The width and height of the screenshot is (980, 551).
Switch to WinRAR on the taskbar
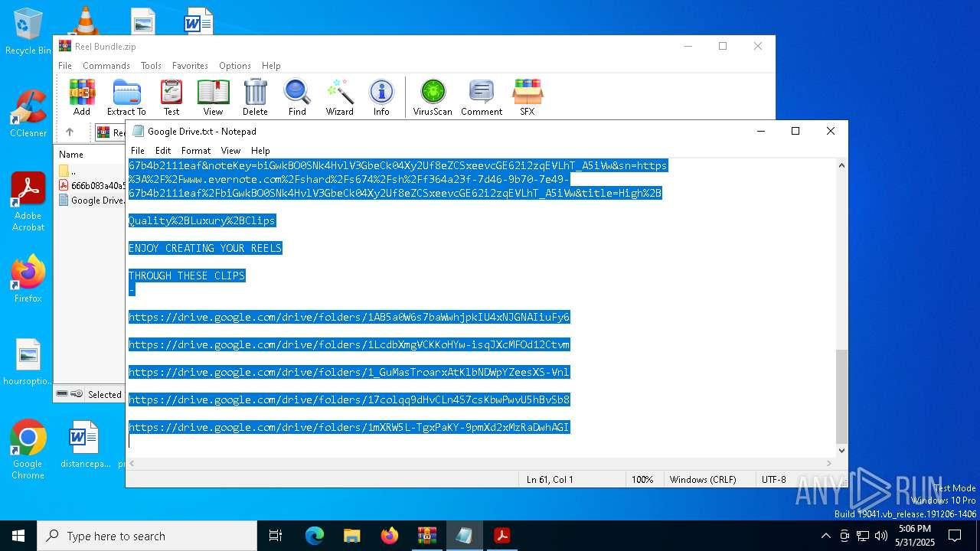click(x=427, y=536)
